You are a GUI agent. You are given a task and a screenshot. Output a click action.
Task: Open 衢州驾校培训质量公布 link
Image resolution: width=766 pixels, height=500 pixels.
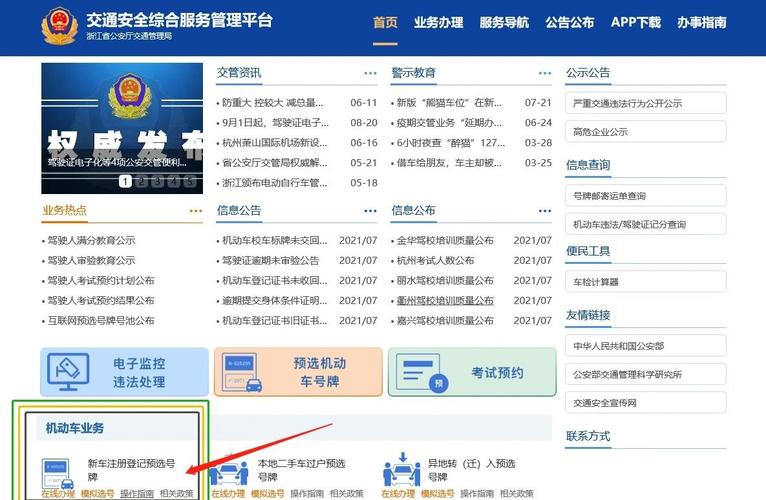[445, 301]
